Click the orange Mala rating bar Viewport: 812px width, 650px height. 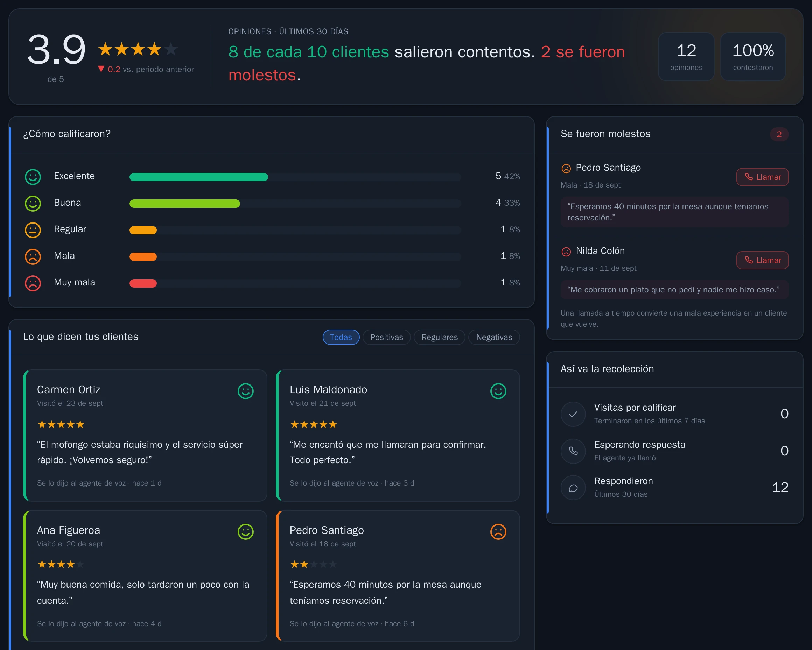[143, 256]
